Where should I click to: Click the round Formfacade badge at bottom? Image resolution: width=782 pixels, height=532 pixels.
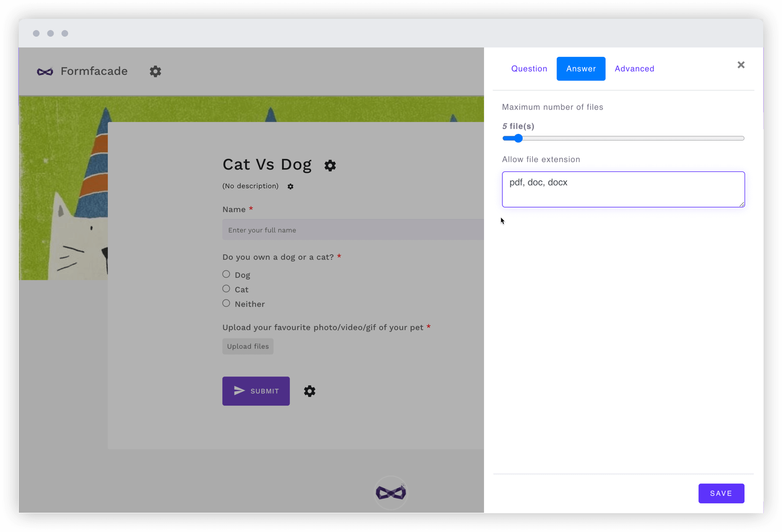point(391,493)
